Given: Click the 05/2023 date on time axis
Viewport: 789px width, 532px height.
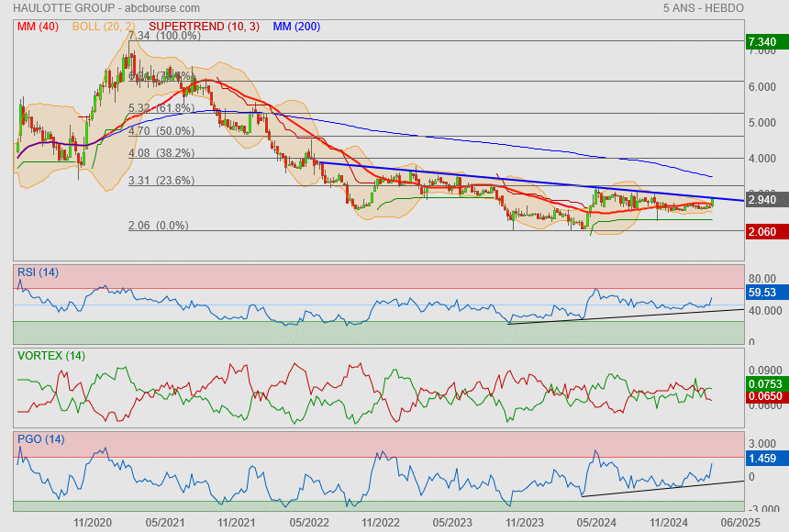Looking at the screenshot, I should click(452, 523).
